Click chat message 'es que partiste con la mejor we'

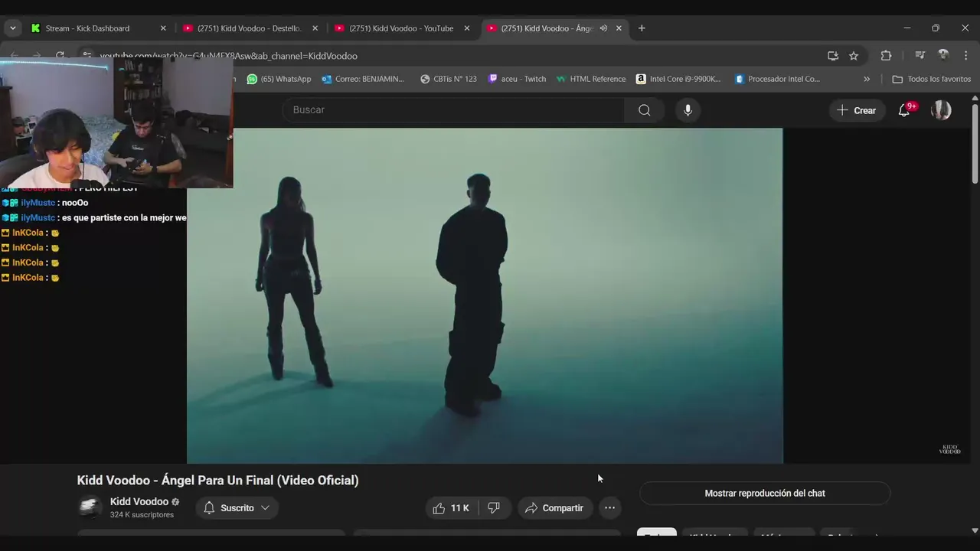tap(124, 218)
